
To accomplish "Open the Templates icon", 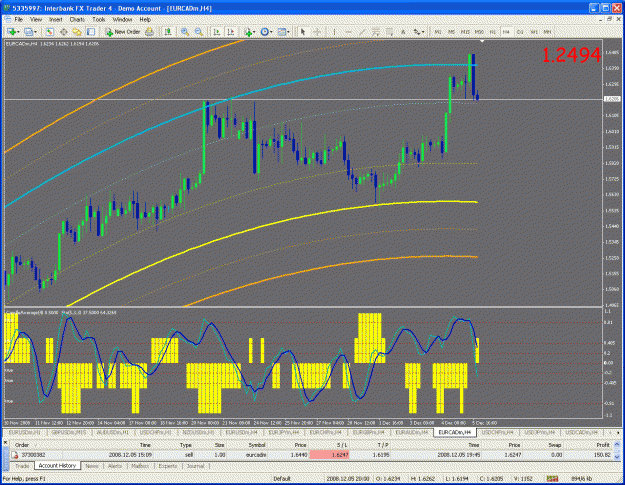I will (282, 32).
